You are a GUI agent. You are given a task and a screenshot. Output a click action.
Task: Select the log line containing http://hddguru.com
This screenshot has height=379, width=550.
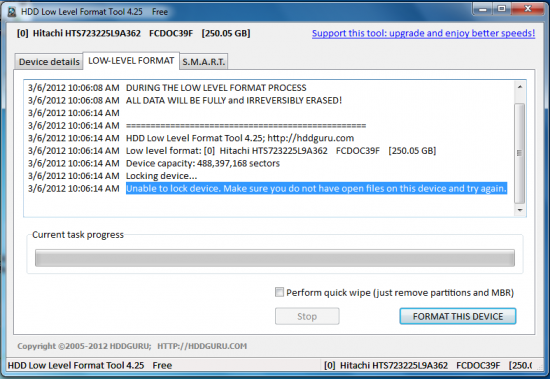click(x=240, y=138)
